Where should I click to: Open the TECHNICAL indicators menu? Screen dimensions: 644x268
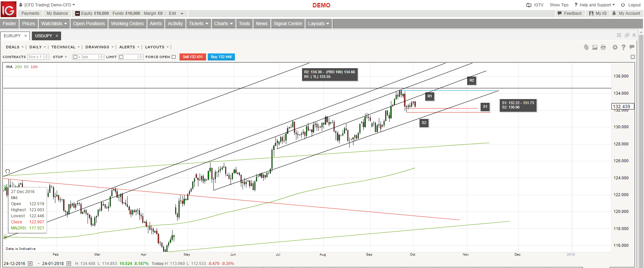tap(65, 47)
